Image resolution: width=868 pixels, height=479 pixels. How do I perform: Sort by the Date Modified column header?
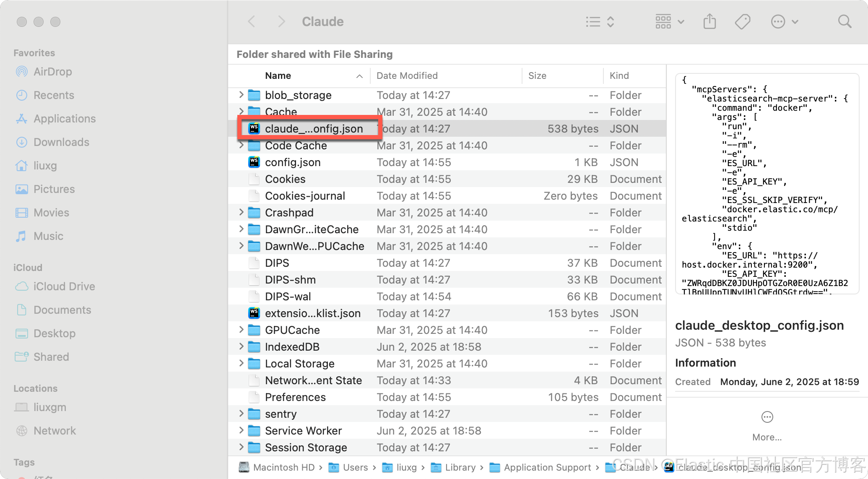[446, 75]
